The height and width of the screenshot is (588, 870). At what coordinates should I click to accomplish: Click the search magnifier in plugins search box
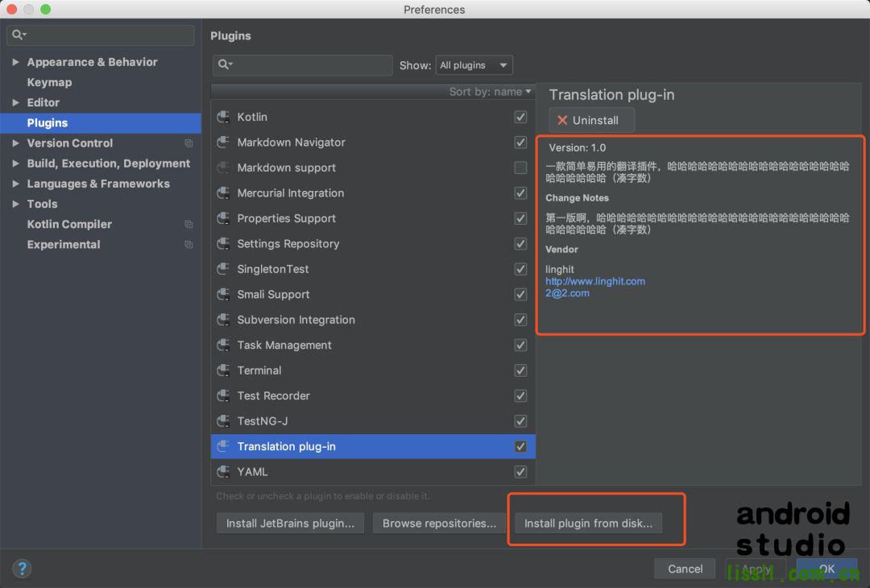pyautogui.click(x=225, y=65)
